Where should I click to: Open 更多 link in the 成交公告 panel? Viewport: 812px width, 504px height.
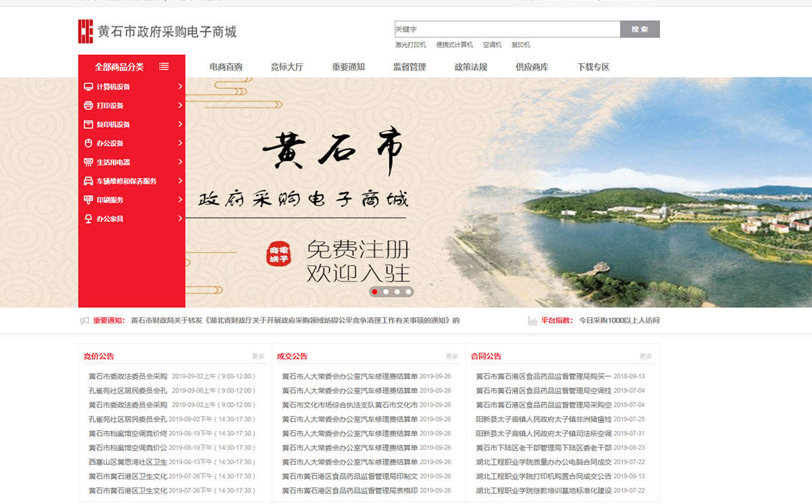(x=451, y=357)
